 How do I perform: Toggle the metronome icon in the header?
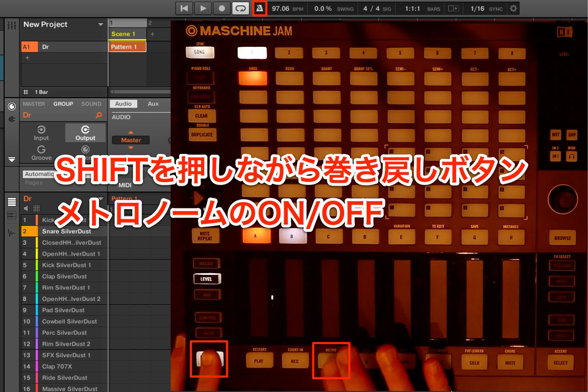click(x=259, y=8)
